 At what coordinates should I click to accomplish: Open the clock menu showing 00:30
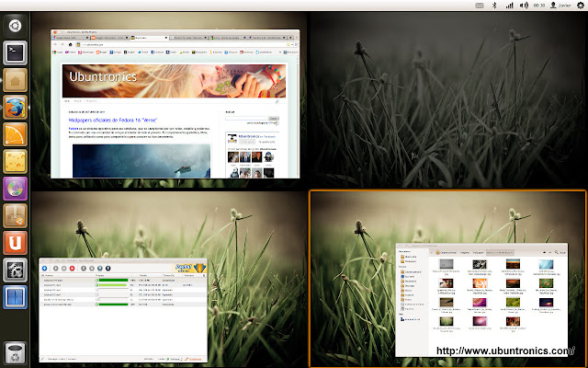[539, 6]
